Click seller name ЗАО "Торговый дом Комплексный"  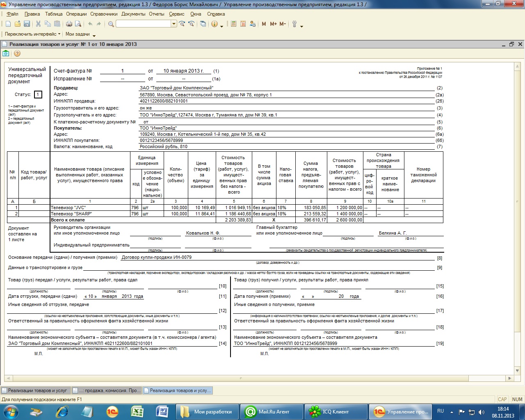tap(176, 88)
